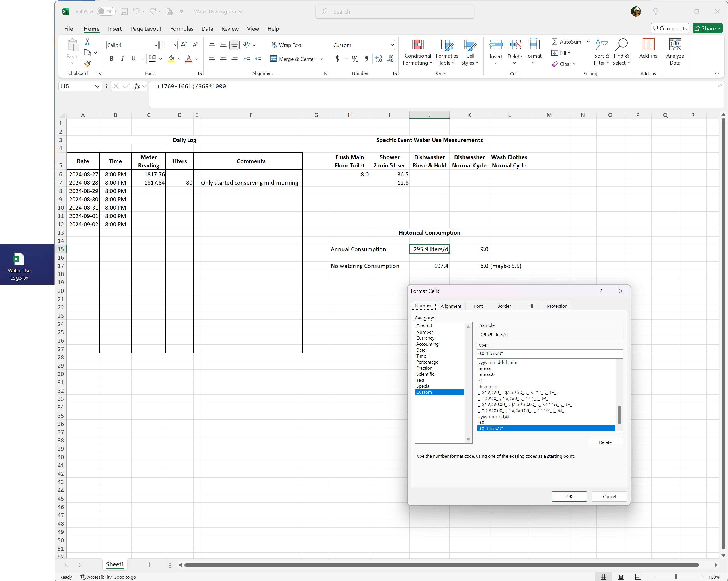Viewport: 728px width, 581px height.
Task: Apply percent style format
Action: tap(355, 59)
